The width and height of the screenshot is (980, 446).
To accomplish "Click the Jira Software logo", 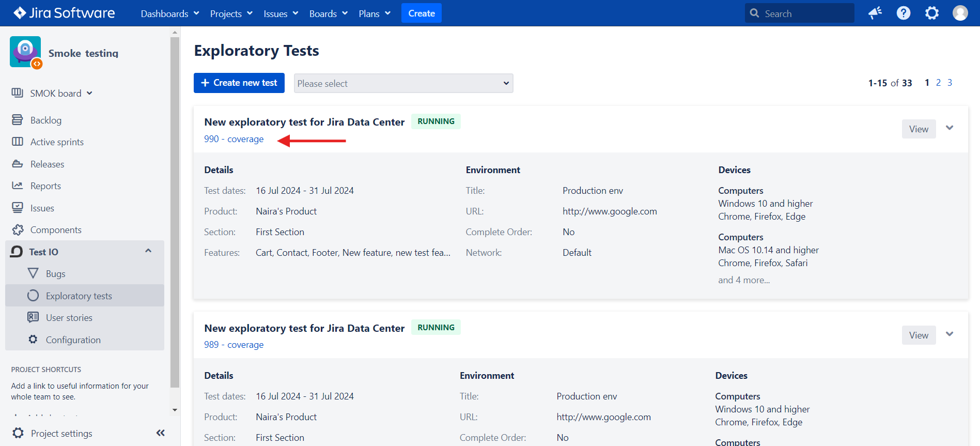I will 64,13.
